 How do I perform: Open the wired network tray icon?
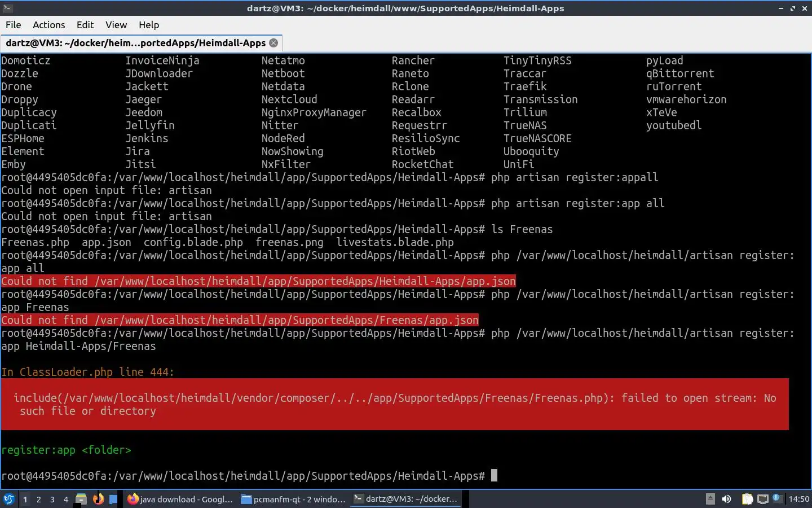coord(763,499)
